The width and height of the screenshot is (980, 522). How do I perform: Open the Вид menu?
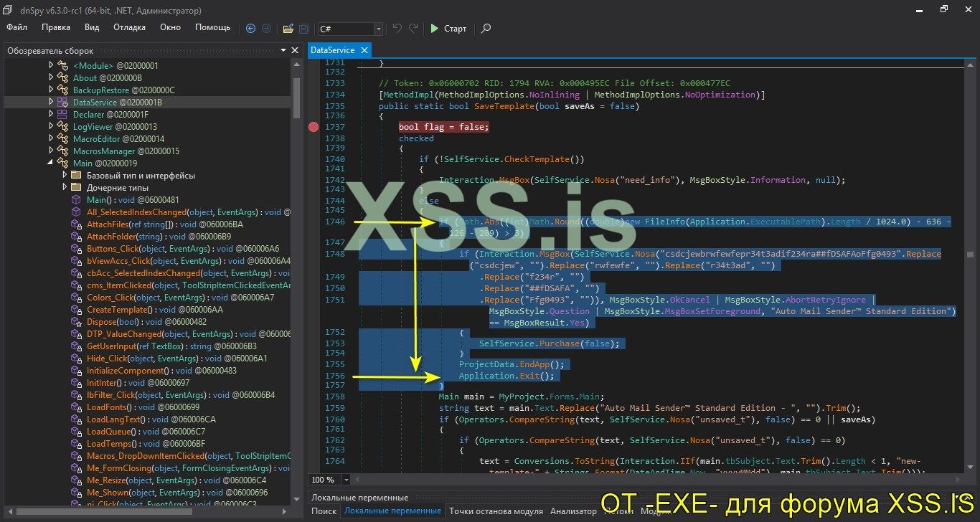pyautogui.click(x=92, y=27)
